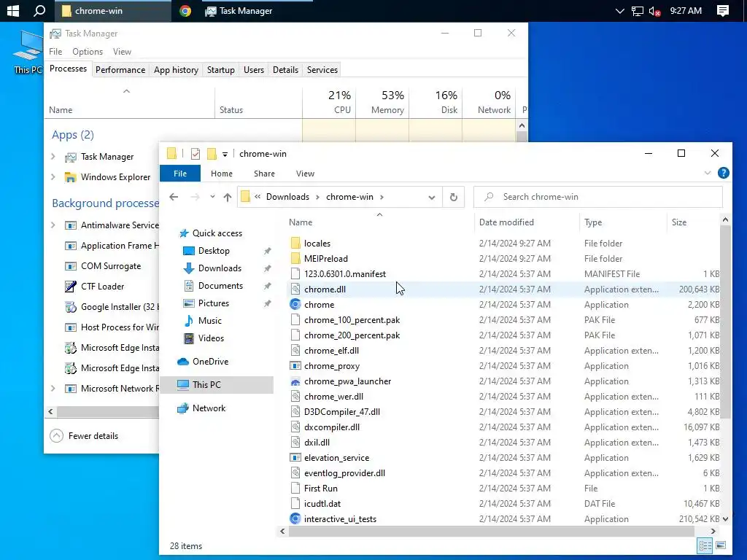Open the Windows Start menu
Viewport: 747px width, 560px height.
[x=13, y=10]
